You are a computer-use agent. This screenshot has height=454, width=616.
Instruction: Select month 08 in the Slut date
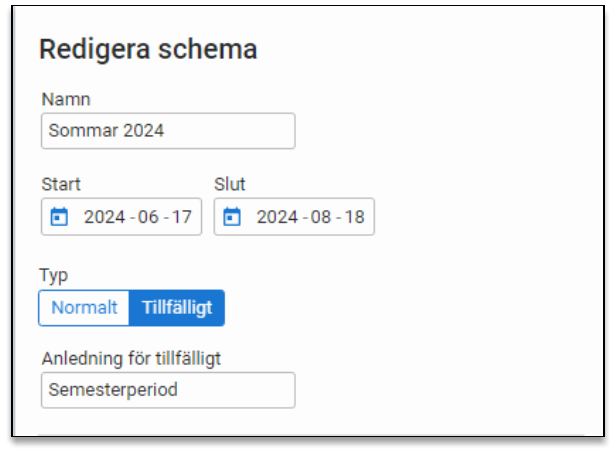(x=321, y=217)
